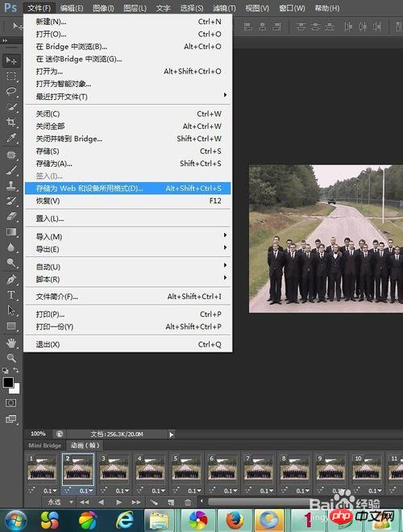Expand the 自动(U) submenu
This screenshot has height=532, width=403.
pos(128,267)
